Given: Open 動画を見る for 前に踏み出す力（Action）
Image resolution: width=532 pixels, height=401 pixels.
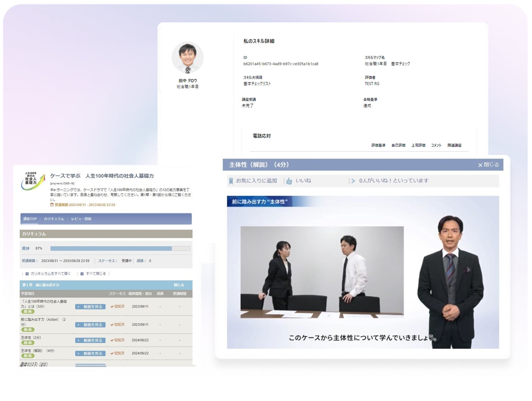Looking at the screenshot, I should coord(90,325).
